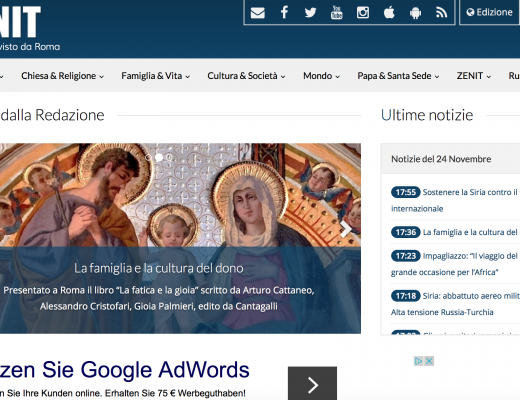This screenshot has width=520, height=400.
Task: Subscribe via the RSS feed icon
Action: pyautogui.click(x=441, y=13)
